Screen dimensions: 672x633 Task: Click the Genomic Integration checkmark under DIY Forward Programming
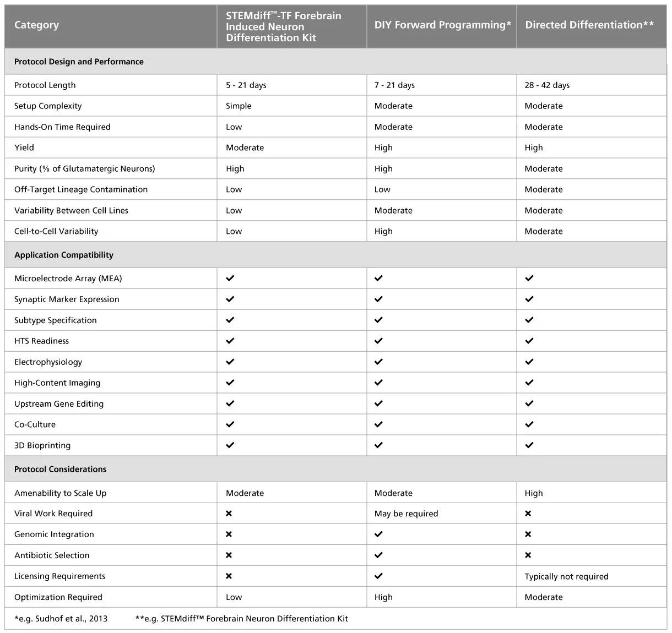coord(378,534)
